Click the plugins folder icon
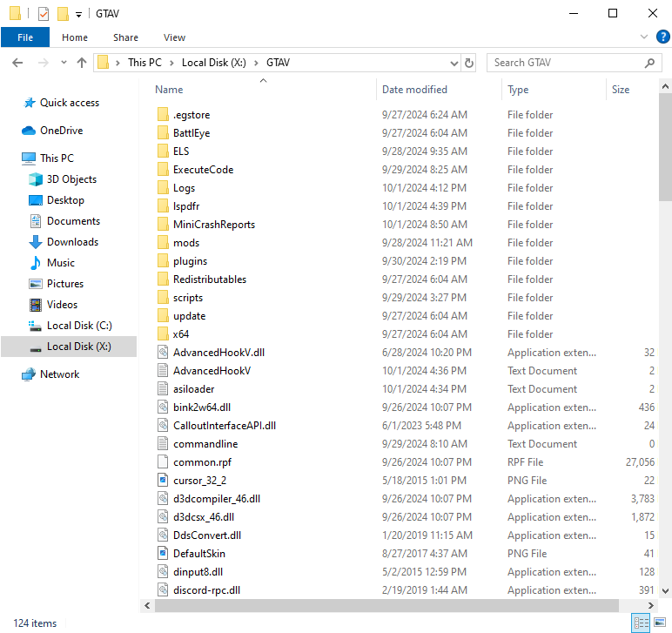The image size is (672, 633). tap(163, 261)
